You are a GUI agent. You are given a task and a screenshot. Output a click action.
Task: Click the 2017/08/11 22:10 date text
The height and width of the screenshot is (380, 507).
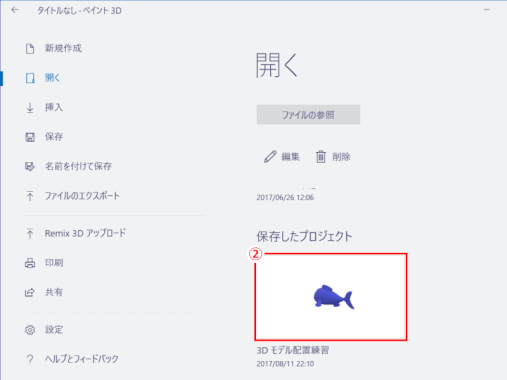[285, 364]
